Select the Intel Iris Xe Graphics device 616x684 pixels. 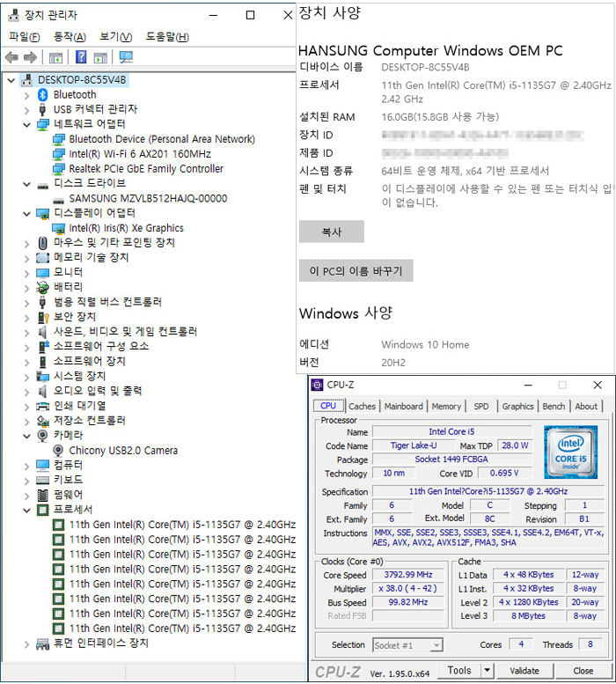pos(126,228)
